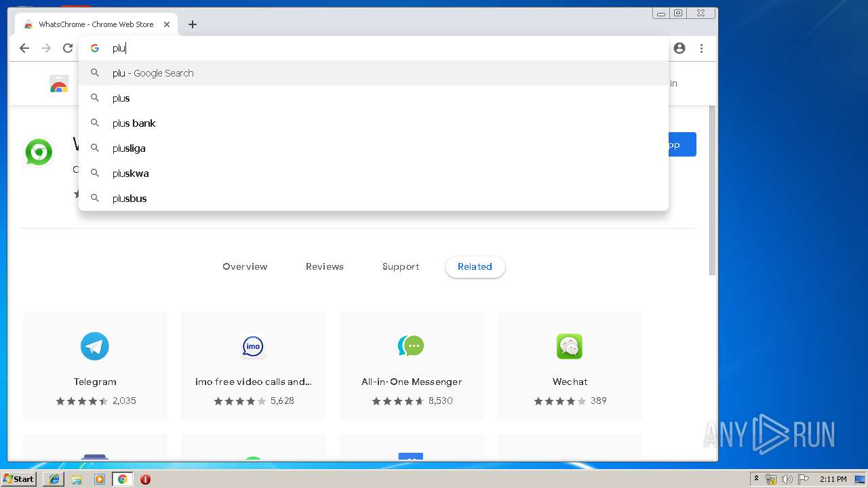This screenshot has width=868, height=488.
Task: Choose 'plu - Google Search' suggestion
Action: 374,73
